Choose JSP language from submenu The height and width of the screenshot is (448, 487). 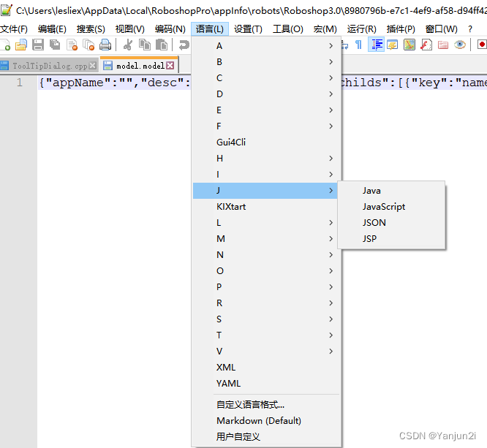391,239
